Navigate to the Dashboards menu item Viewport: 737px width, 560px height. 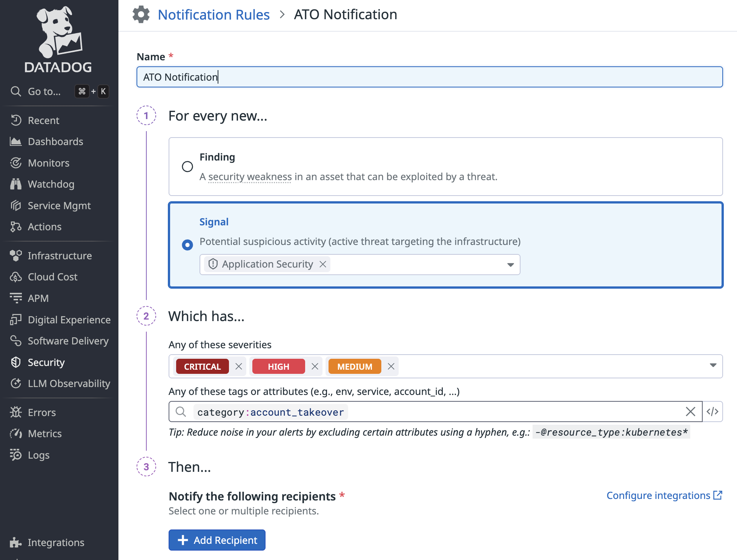[55, 142]
